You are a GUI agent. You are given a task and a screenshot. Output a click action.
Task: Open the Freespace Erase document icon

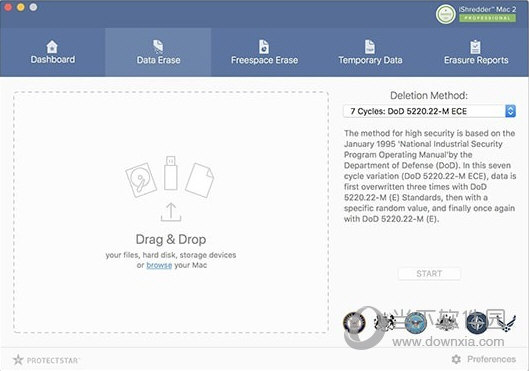(264, 47)
